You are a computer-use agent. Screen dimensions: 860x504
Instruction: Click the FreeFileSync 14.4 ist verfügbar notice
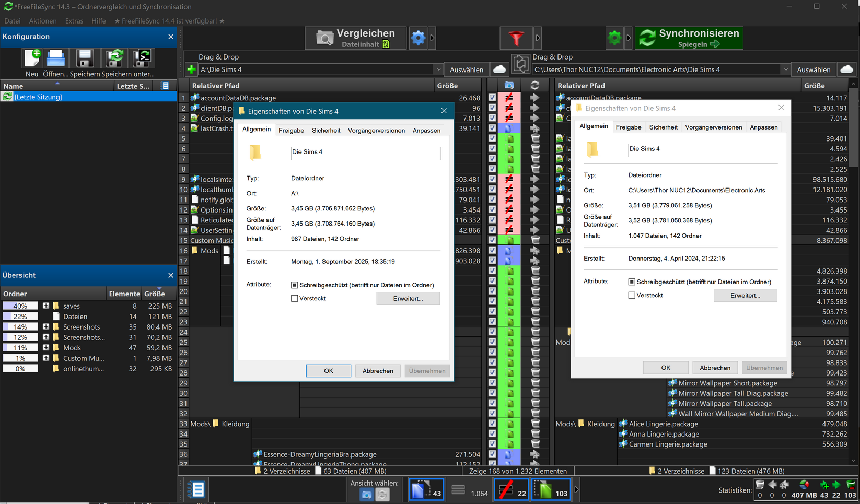coord(169,21)
